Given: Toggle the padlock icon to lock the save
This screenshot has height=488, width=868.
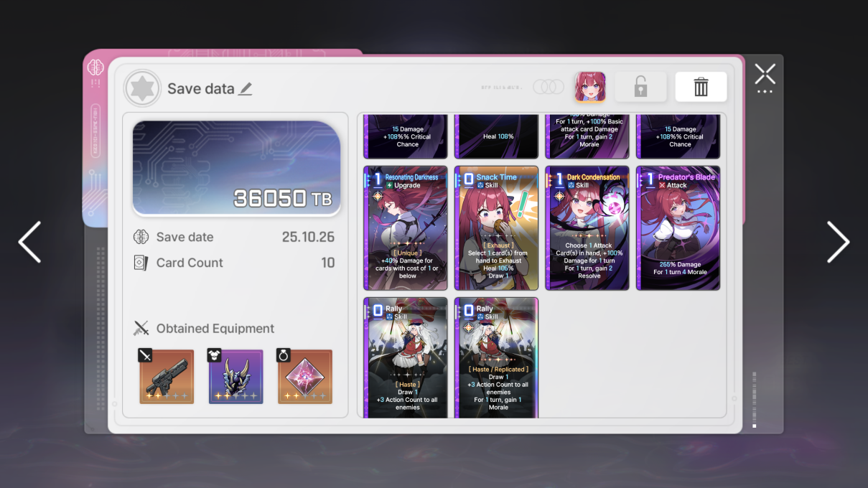Looking at the screenshot, I should coord(640,87).
